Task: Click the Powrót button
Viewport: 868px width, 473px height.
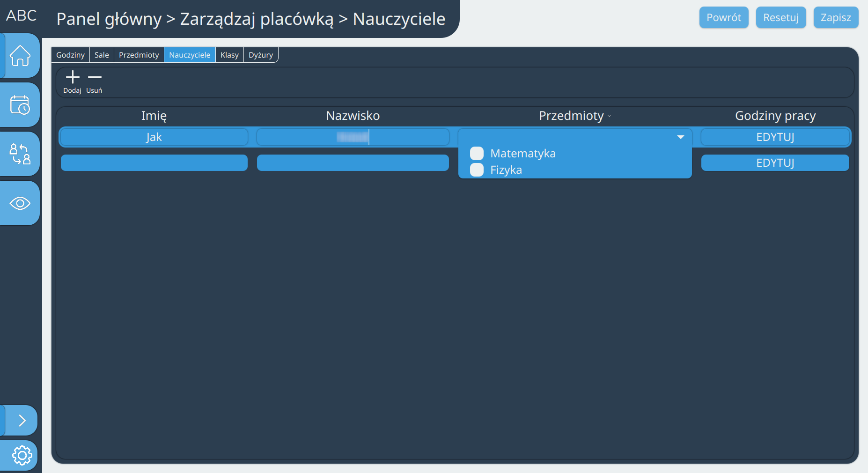Action: 724,17
